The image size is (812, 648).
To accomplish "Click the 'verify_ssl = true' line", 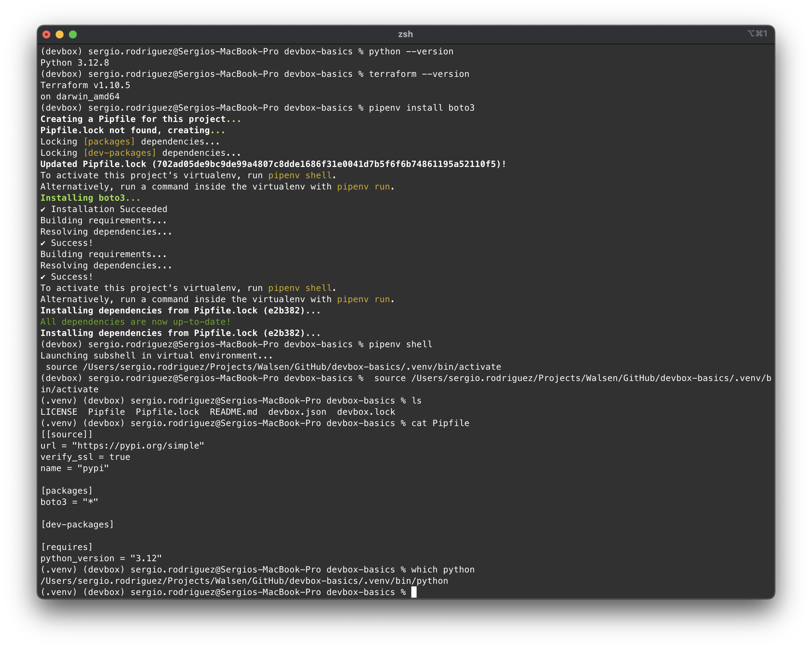I will (85, 458).
